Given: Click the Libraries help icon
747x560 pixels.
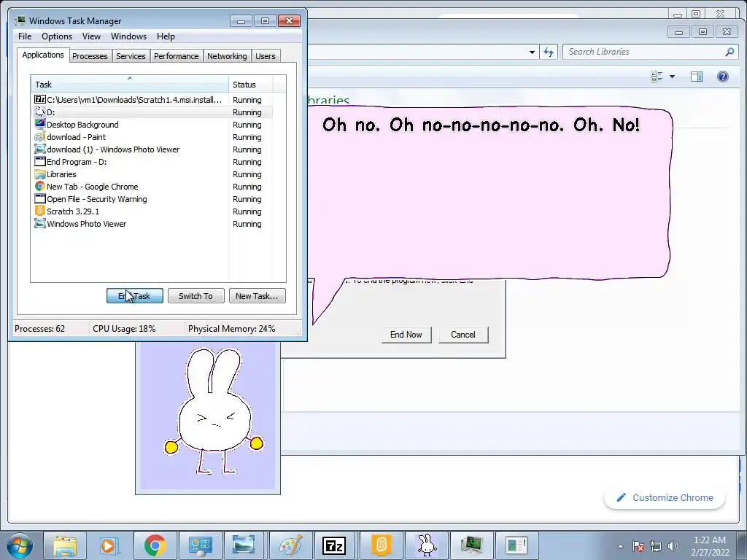Looking at the screenshot, I should [723, 77].
